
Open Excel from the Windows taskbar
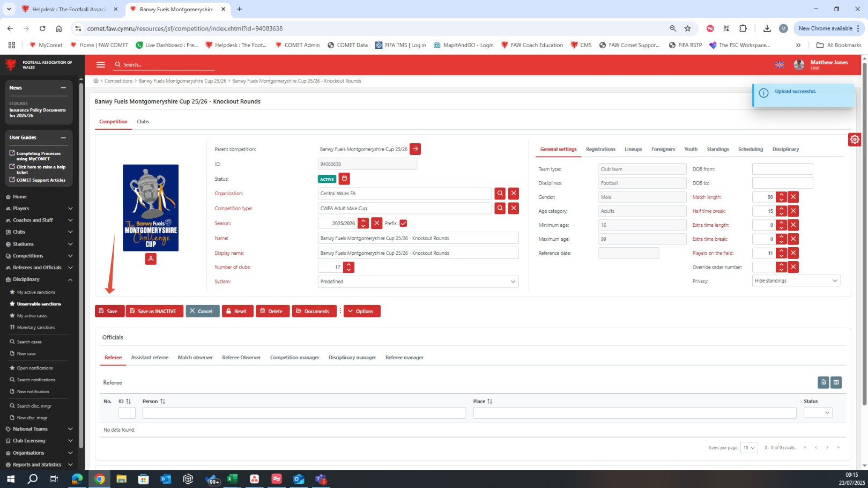pos(232,479)
